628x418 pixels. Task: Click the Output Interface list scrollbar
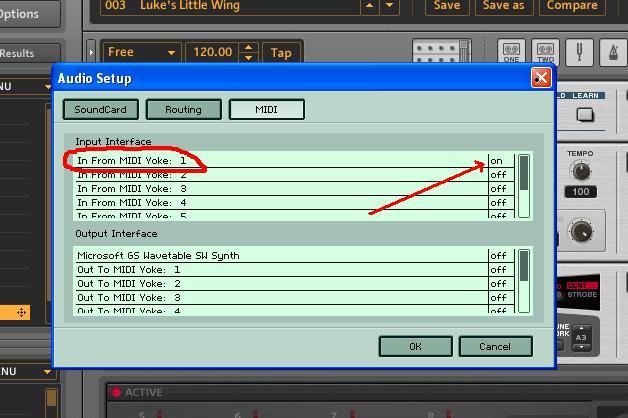[x=524, y=281]
